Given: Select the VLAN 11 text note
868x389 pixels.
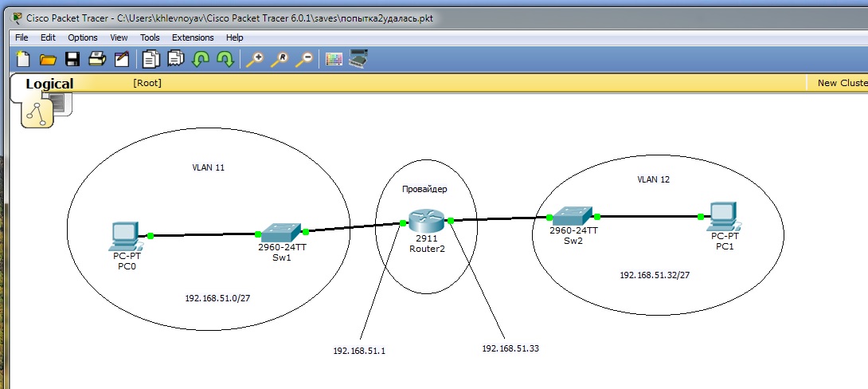Looking at the screenshot, I should (208, 167).
